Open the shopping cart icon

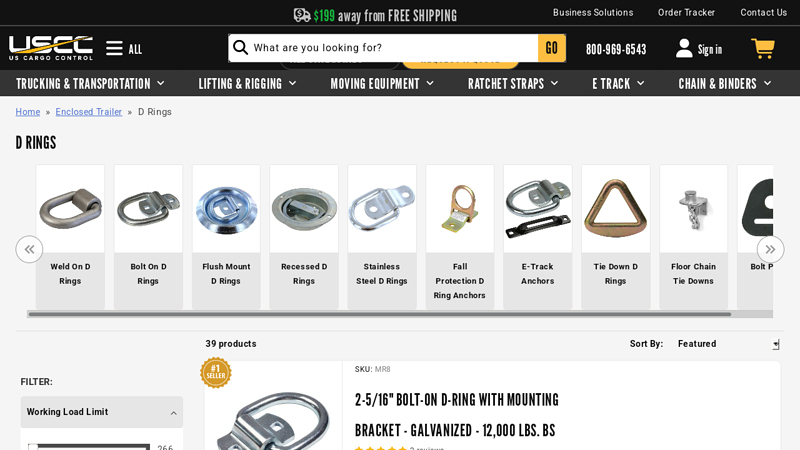763,48
